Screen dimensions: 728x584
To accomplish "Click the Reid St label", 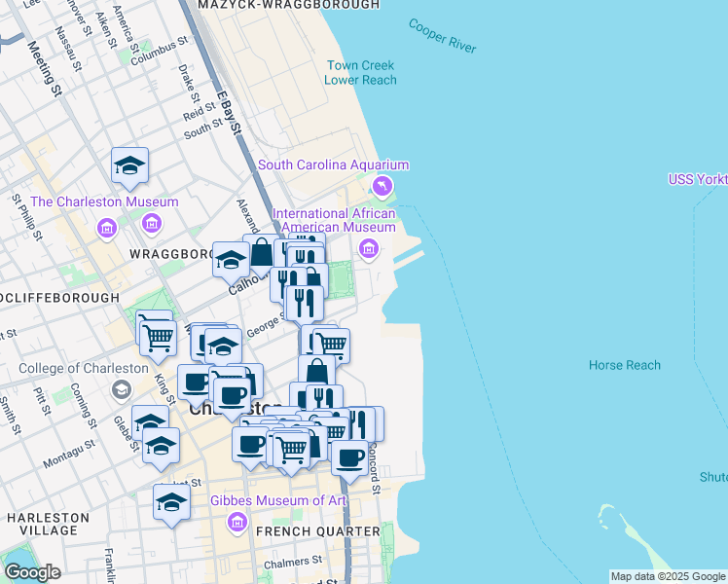I will click(200, 111).
